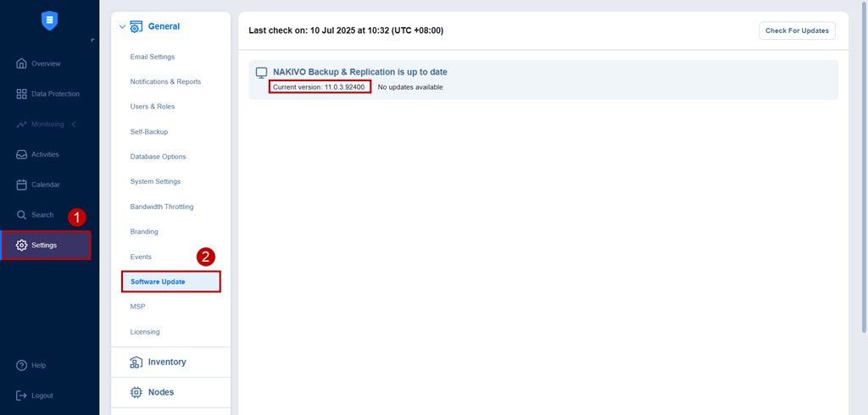Click the General section gear icon
Image resolution: width=868 pixels, height=415 pixels.
pyautogui.click(x=136, y=26)
